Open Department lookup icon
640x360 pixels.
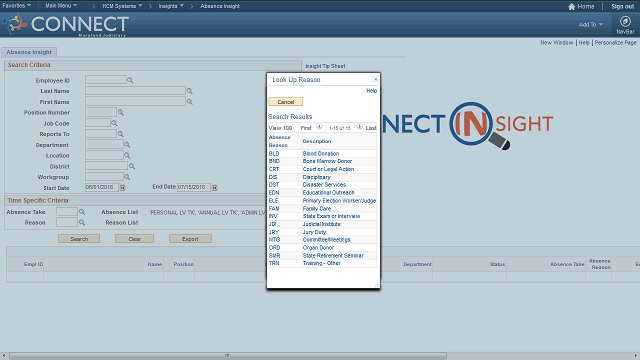[127, 144]
